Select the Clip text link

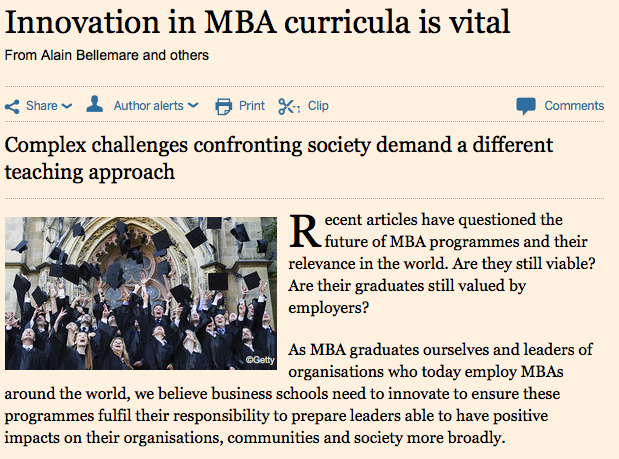(318, 106)
